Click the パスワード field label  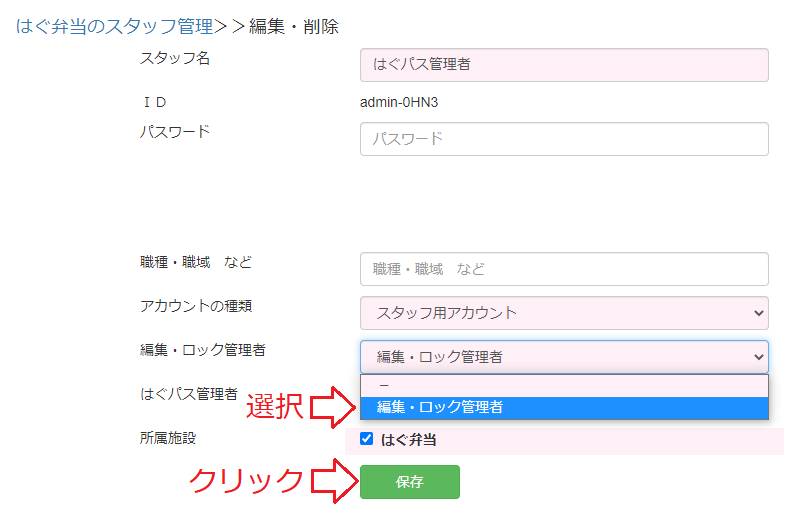coord(175,131)
